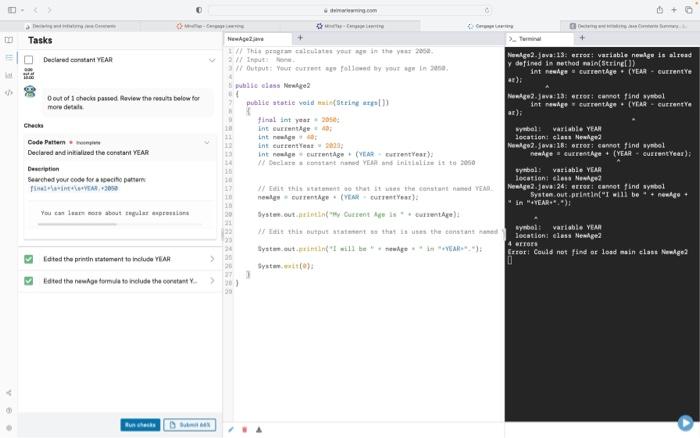Select the NewAge2.java editor tab
The height and width of the screenshot is (438, 700).
click(x=257, y=39)
